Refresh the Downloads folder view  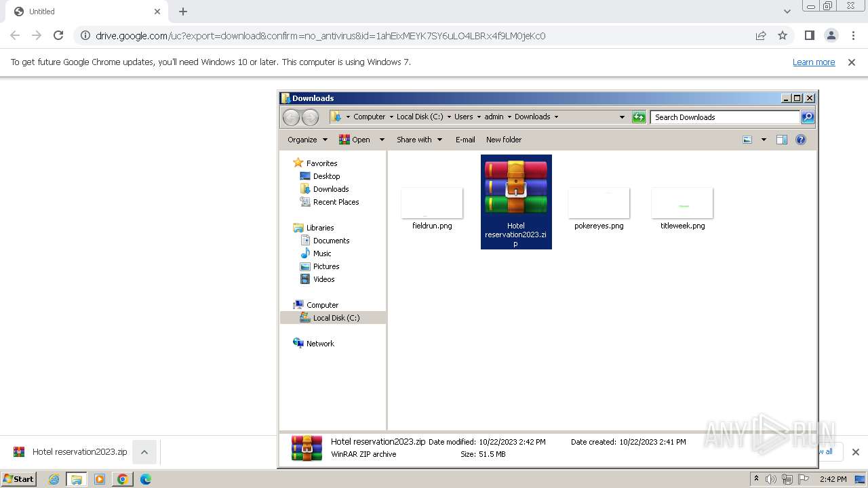639,117
